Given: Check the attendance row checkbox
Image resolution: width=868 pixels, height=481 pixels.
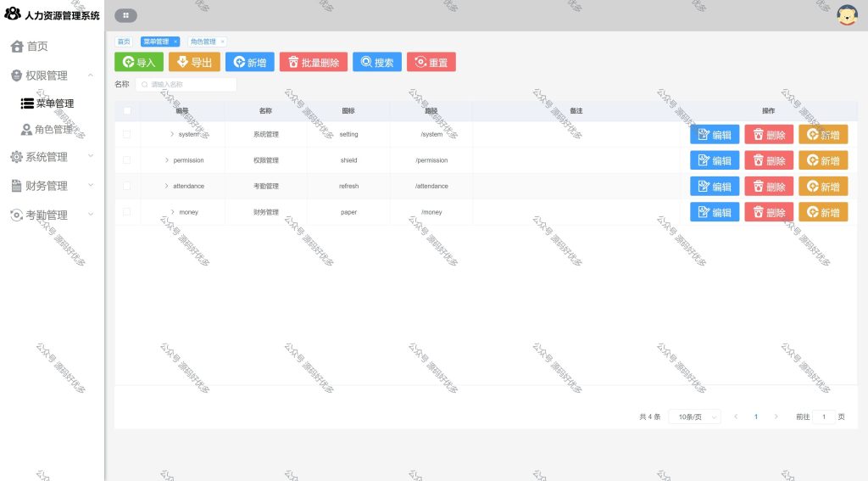Looking at the screenshot, I should 127,186.
